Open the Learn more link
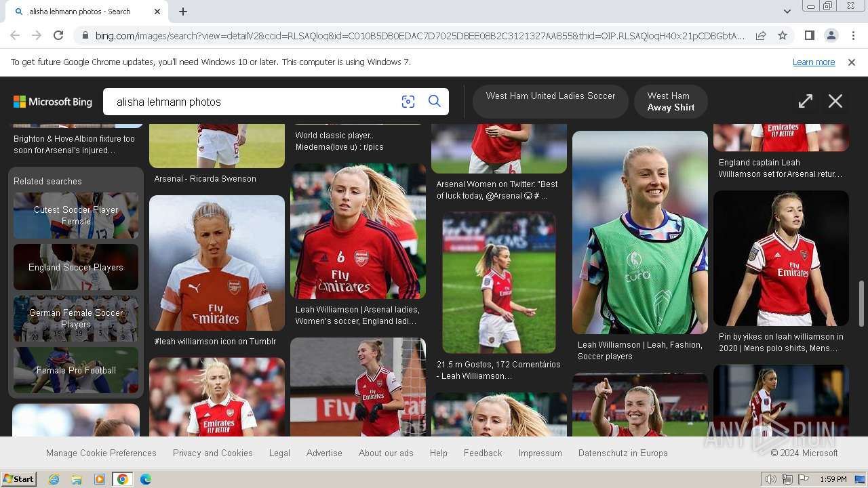Screen dimensions: 868x488 coord(814,62)
